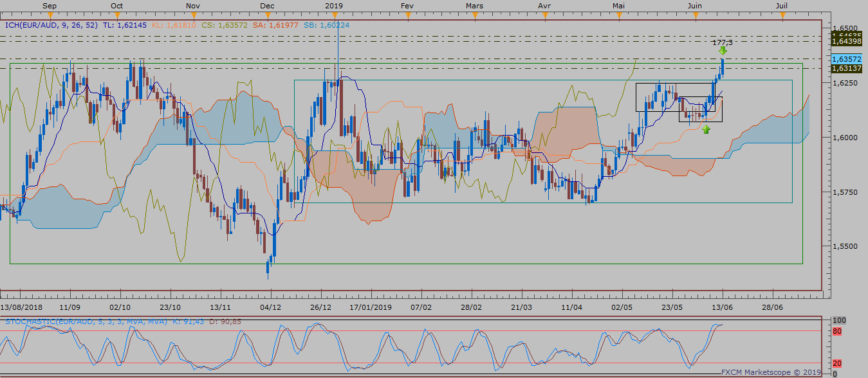
Task: Click the orange marker under Sep
Action: [49, 14]
